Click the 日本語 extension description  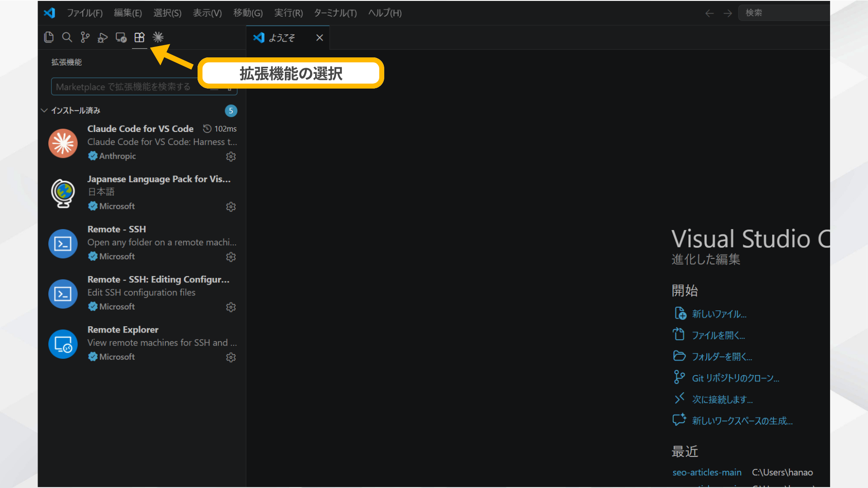pos(101,192)
